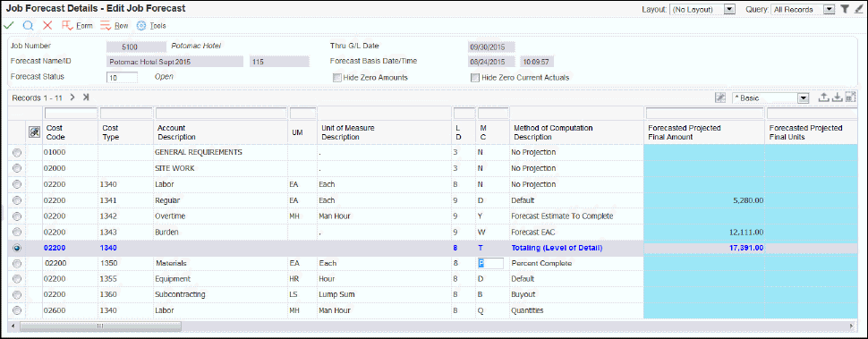Toggle Hide Zero Current Actuals checkbox
The image size is (868, 339).
[x=474, y=78]
